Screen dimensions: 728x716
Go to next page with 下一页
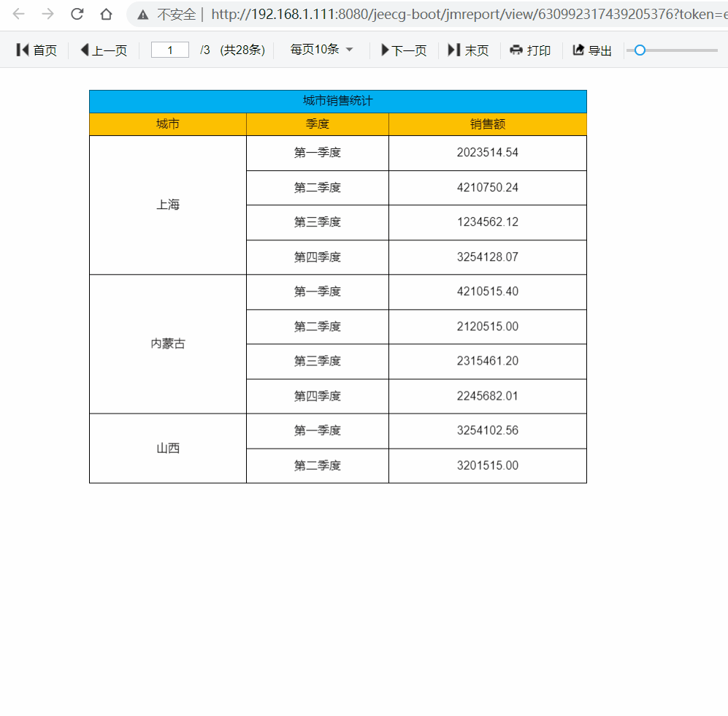tap(404, 50)
